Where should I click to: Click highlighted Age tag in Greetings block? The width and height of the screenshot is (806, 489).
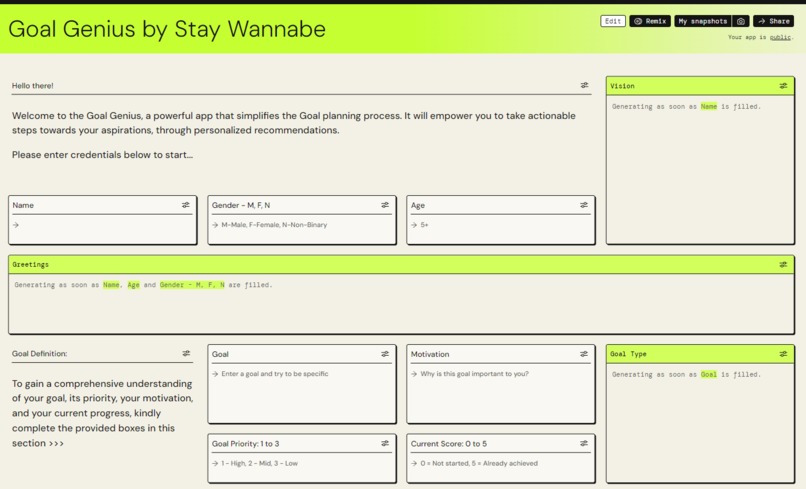coord(134,285)
